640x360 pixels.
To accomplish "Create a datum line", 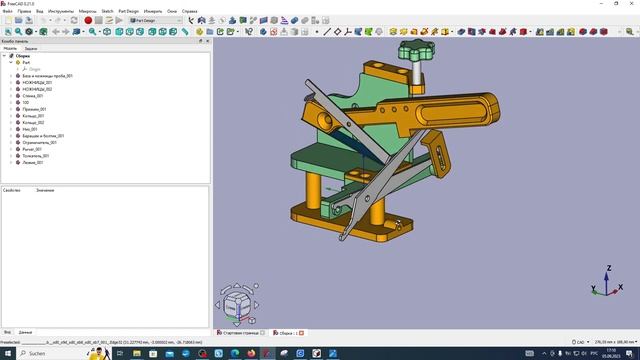I will [327, 32].
